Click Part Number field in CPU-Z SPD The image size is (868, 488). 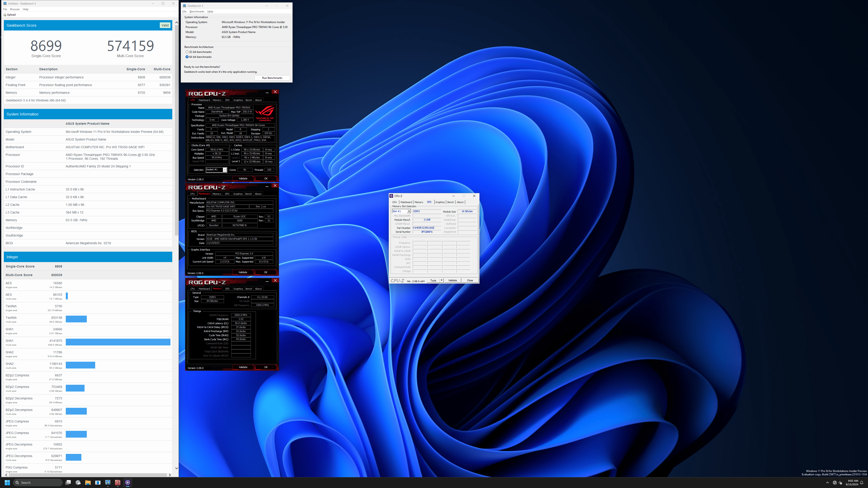pyautogui.click(x=427, y=228)
